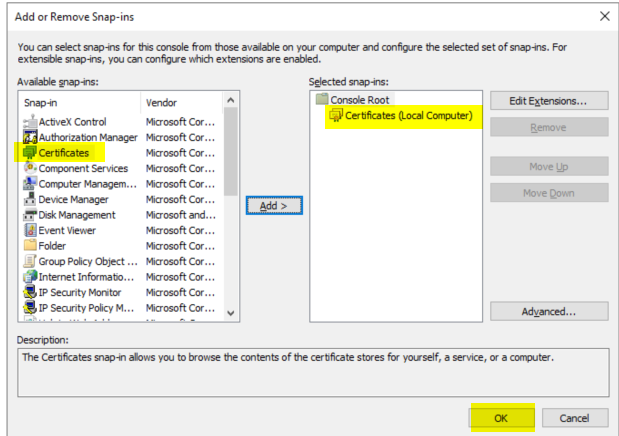Select the Folder snap-in icon
Screen dimensions: 619x436
(x=30, y=245)
